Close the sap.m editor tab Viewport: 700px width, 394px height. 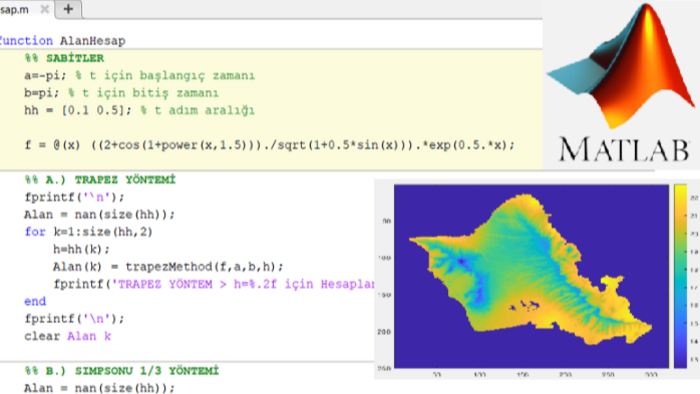point(44,9)
